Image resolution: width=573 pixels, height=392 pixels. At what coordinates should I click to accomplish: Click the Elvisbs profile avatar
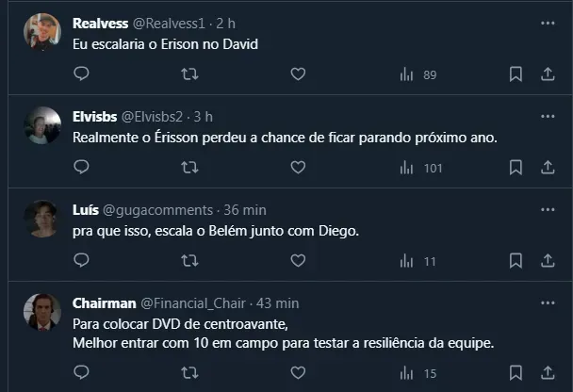click(42, 125)
